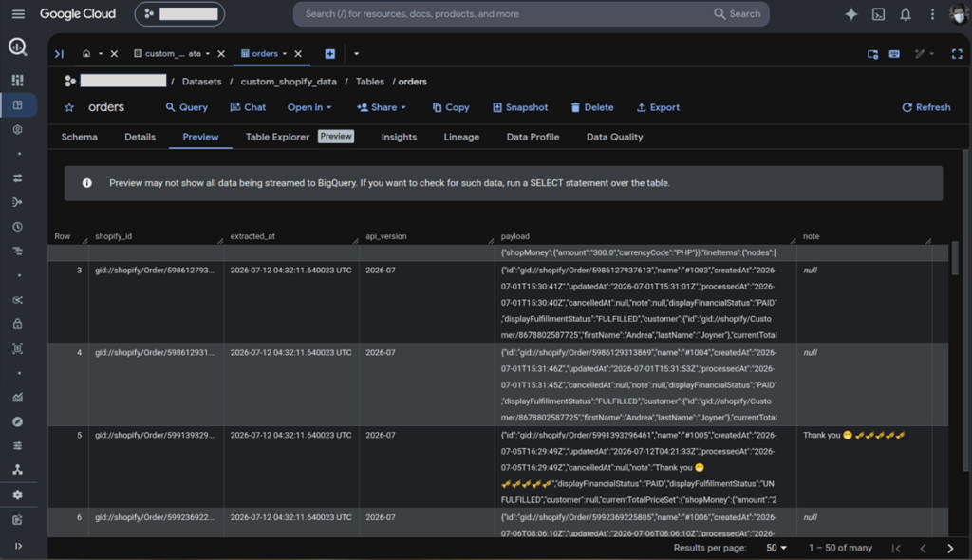The height and width of the screenshot is (560, 972).
Task: Collapse the explorer pane arrow icon
Action: [x=59, y=54]
